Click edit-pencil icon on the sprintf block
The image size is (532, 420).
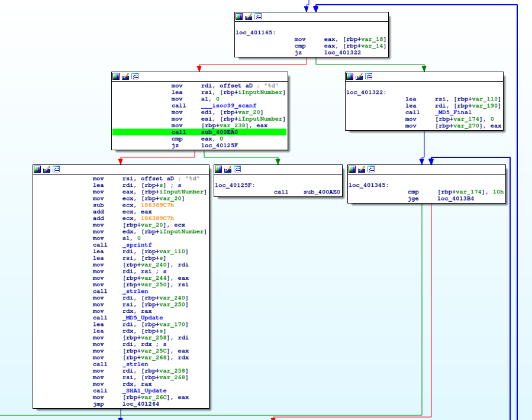(47, 169)
